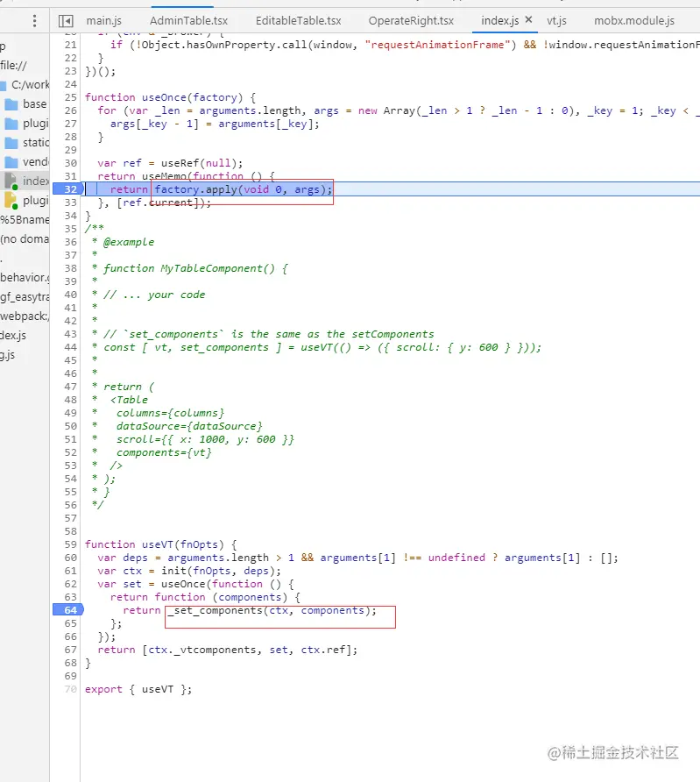Click 'components={vt}' comment line
The image size is (700, 782).
[x=164, y=452]
